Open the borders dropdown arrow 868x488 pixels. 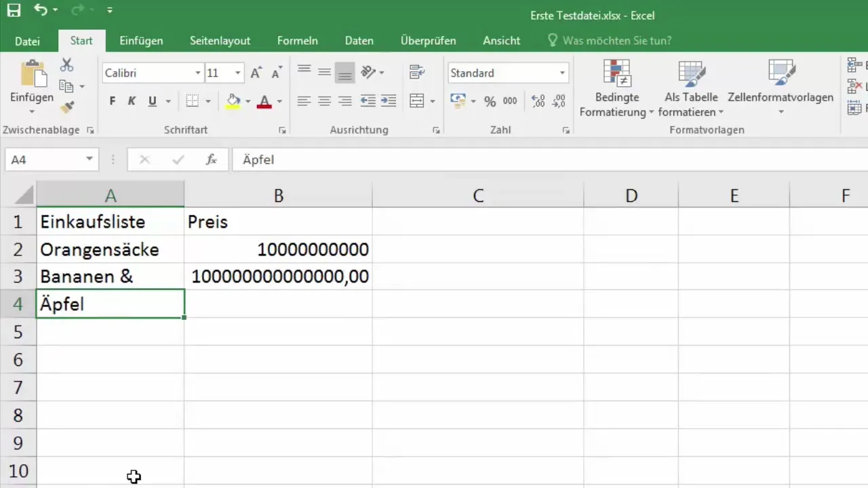208,102
